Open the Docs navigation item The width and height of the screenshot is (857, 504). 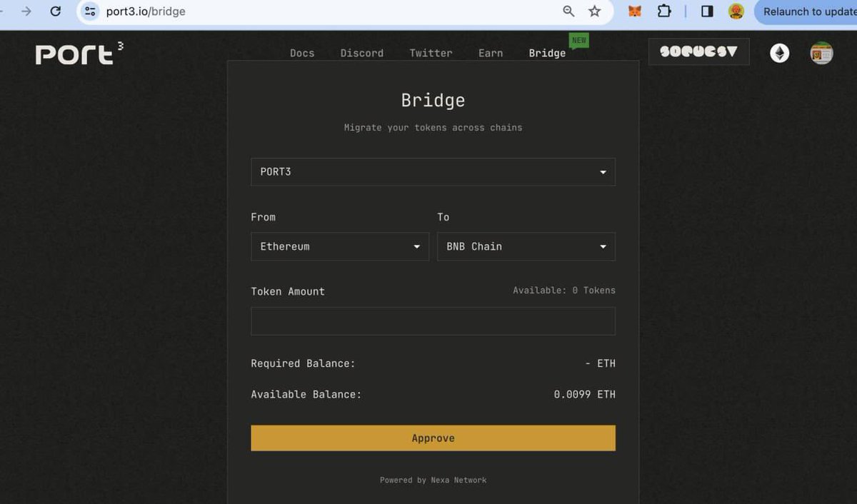point(301,52)
